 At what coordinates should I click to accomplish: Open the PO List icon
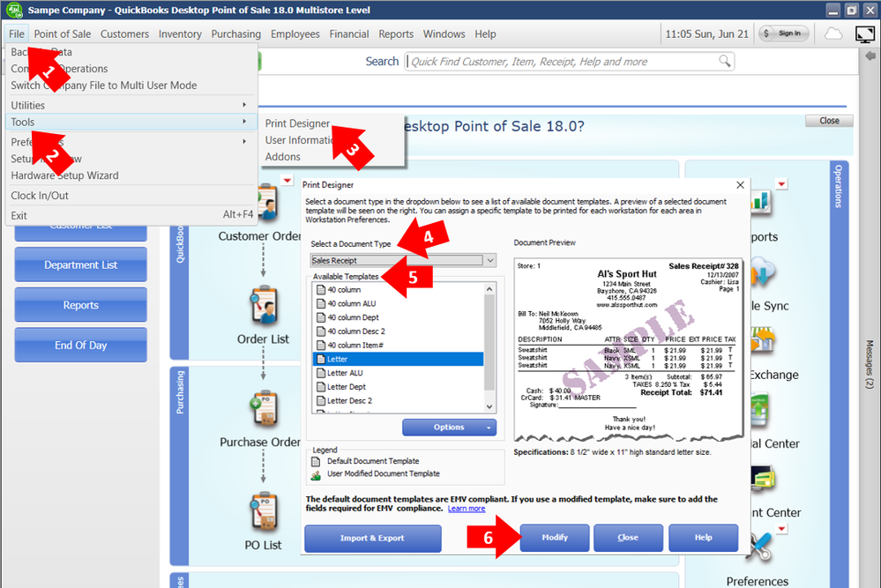[264, 511]
